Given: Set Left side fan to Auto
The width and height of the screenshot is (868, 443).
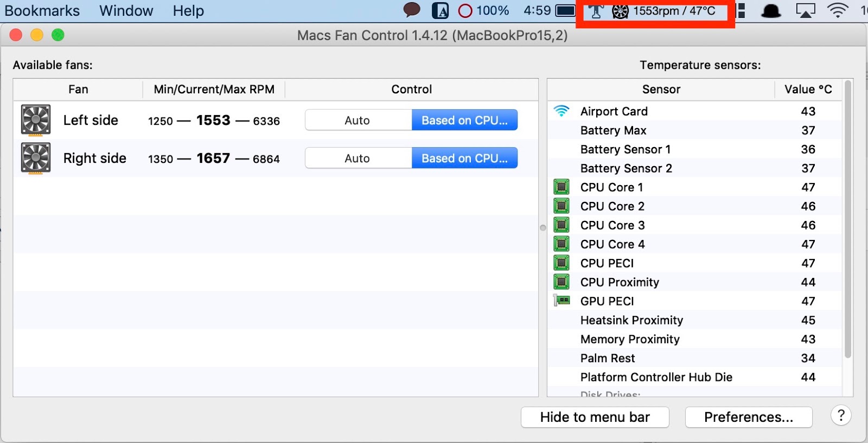Looking at the screenshot, I should (x=358, y=120).
